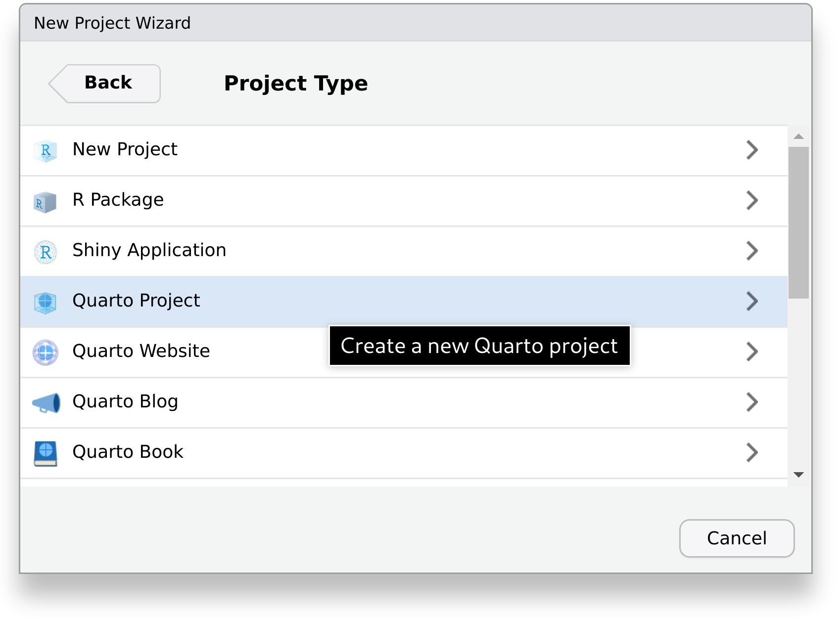Click the Quarto Blog megaphone icon
840x618 pixels.
(x=46, y=403)
